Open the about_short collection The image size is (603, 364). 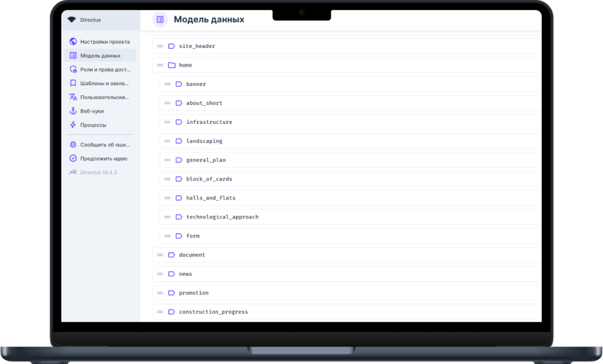pyautogui.click(x=350, y=103)
